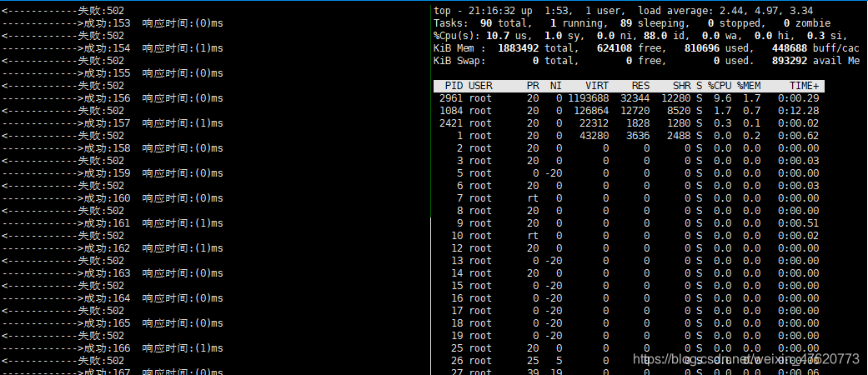Image resolution: width=868 pixels, height=375 pixels.
Task: Select process PID 1084 in top list
Action: [x=629, y=111]
